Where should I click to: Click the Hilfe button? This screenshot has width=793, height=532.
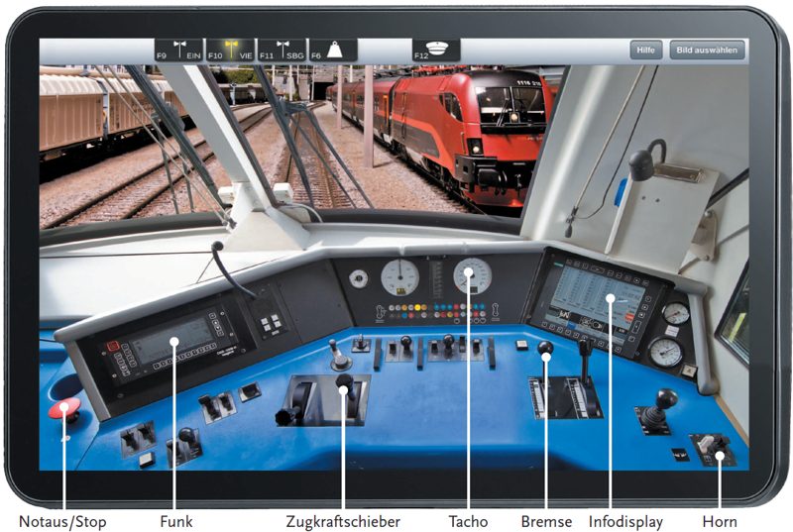click(644, 51)
